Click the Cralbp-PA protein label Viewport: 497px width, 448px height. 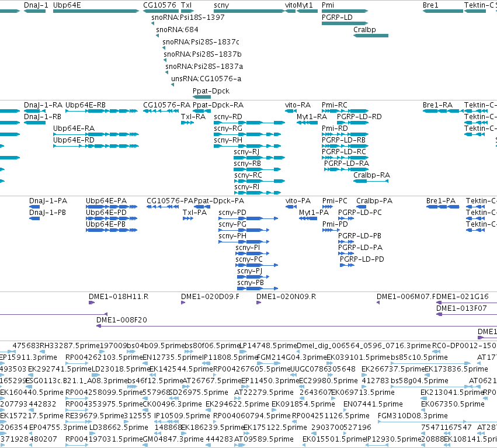[x=374, y=201]
